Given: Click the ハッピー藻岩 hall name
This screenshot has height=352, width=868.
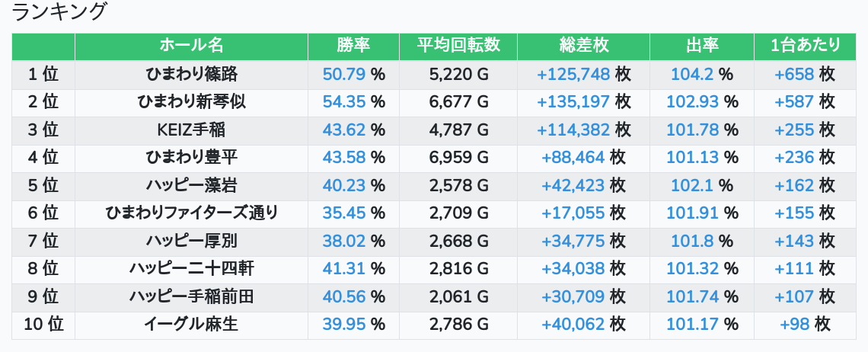Looking at the screenshot, I should 192,185.
